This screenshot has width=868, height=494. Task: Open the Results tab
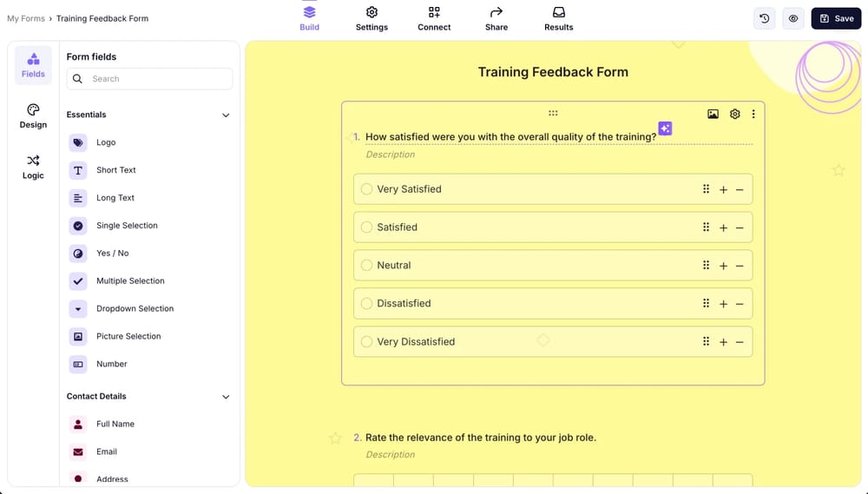click(558, 18)
